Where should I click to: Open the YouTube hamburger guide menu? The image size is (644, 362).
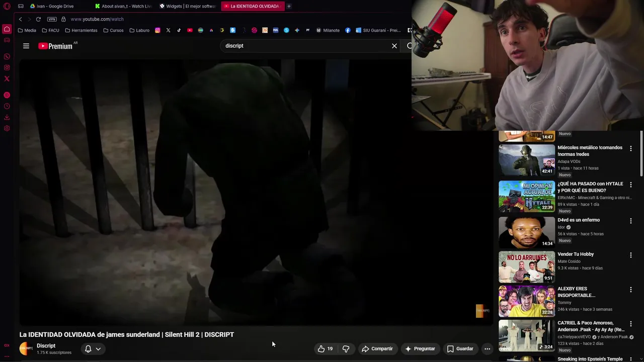26,46
